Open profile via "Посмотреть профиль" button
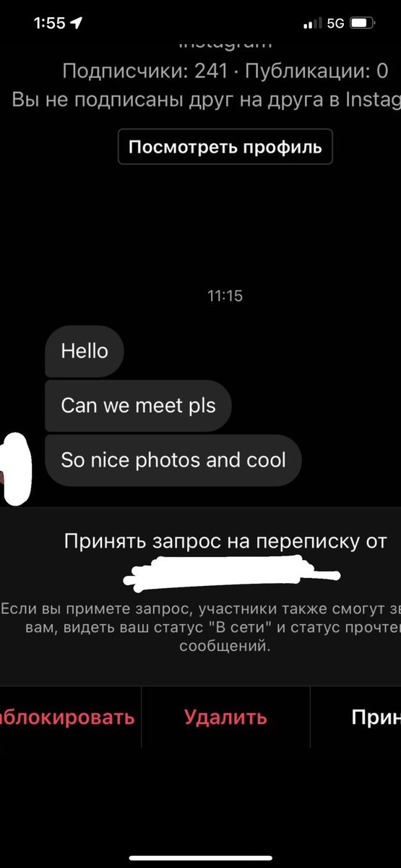 pos(225,147)
